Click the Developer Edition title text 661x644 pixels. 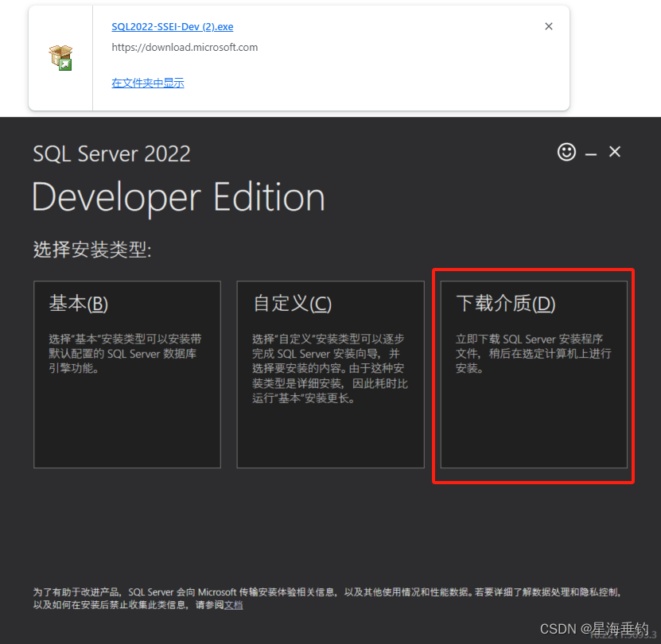[177, 196]
